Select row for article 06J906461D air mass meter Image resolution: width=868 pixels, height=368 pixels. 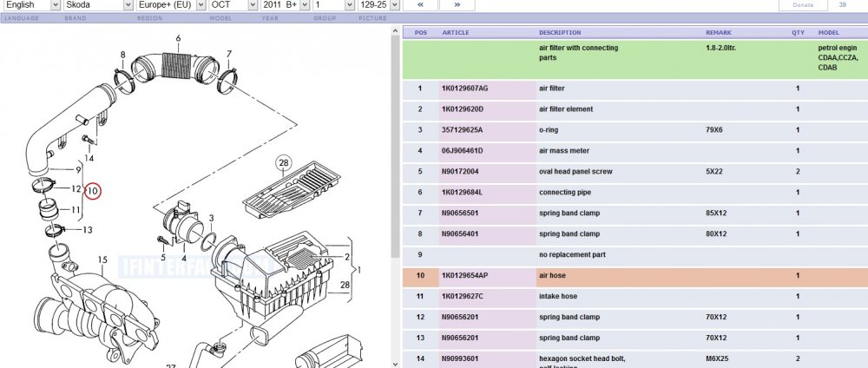[635, 151]
